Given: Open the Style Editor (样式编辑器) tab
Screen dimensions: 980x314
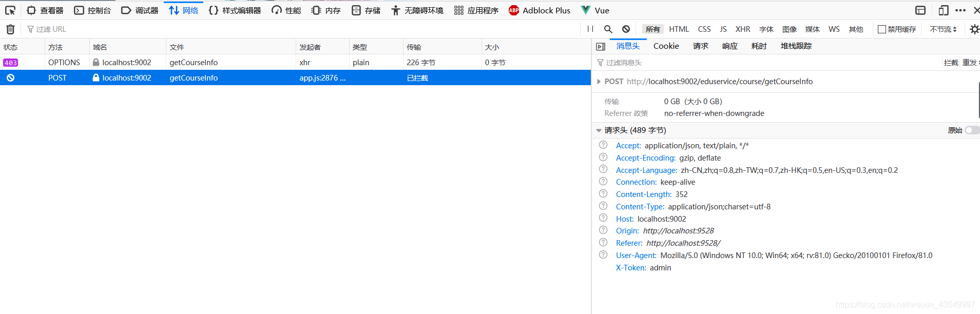Looking at the screenshot, I should [235, 10].
